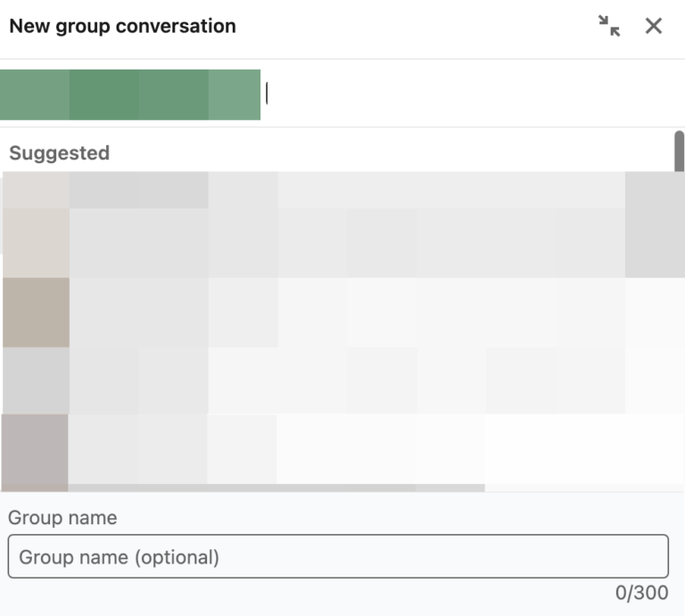Screen dimensions: 685x616
Task: Click the Group name label
Action: point(62,518)
